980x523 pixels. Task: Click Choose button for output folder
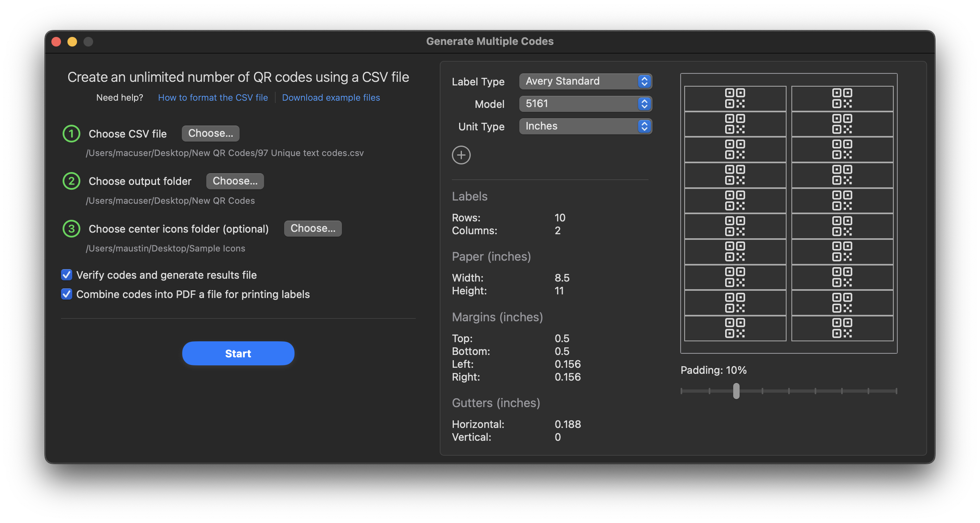(235, 181)
